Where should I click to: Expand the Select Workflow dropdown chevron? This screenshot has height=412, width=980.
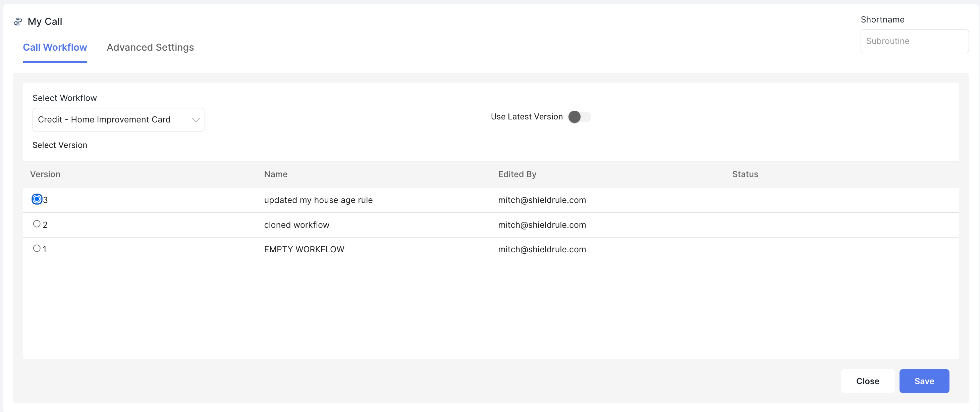[x=196, y=120]
